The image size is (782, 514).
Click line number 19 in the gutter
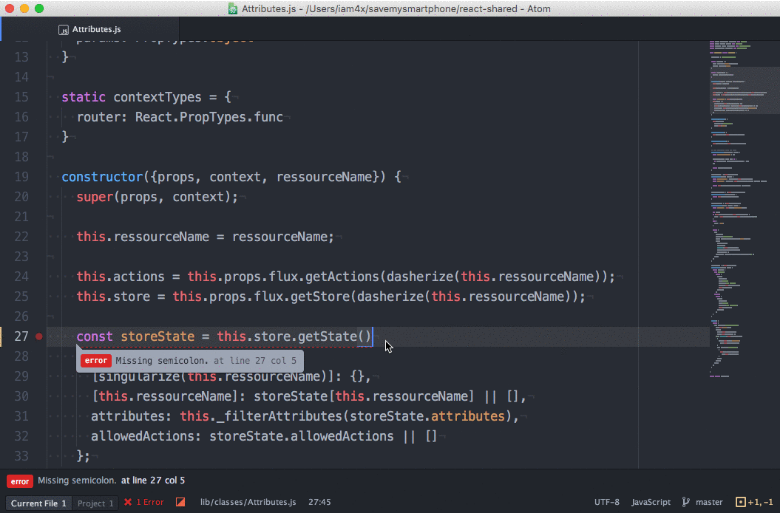click(x=21, y=177)
